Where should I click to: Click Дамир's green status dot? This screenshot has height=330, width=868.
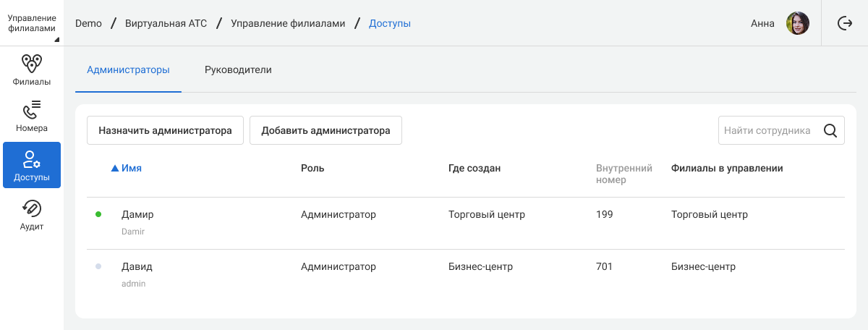pyautogui.click(x=98, y=215)
